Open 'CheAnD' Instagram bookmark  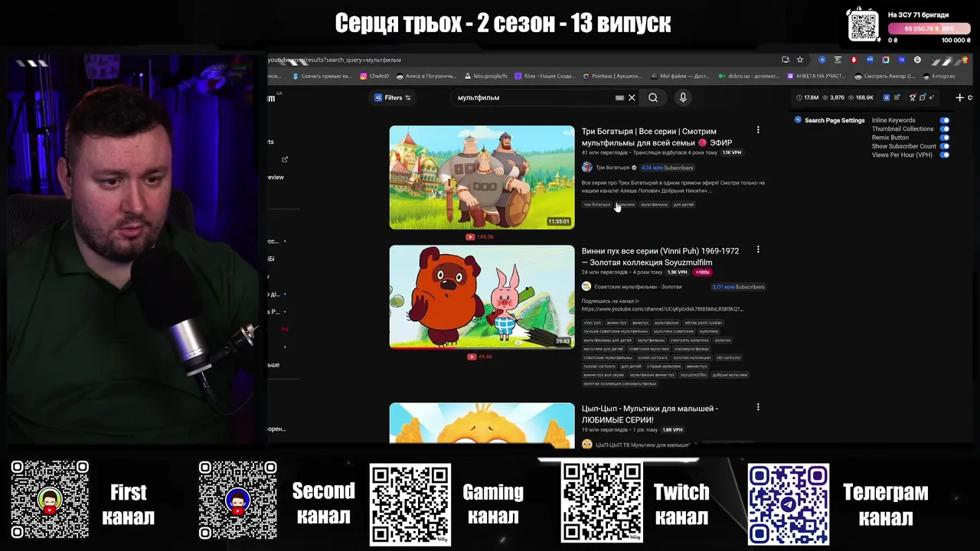coord(374,76)
